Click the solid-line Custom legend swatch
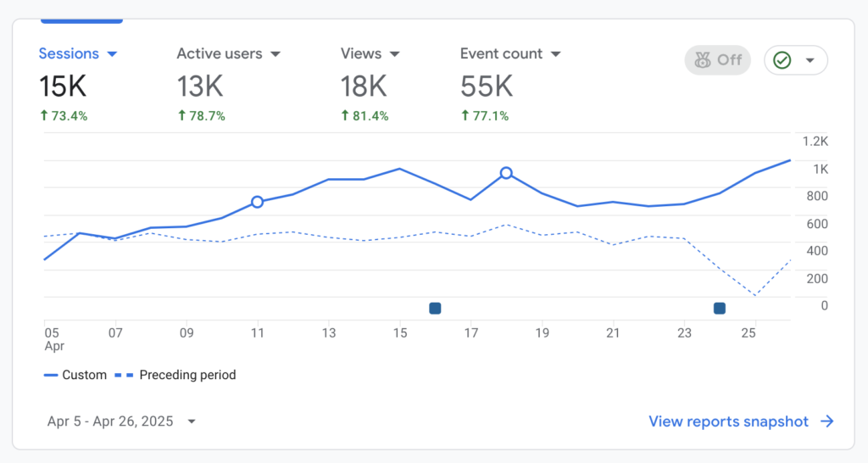The width and height of the screenshot is (868, 463). point(51,375)
